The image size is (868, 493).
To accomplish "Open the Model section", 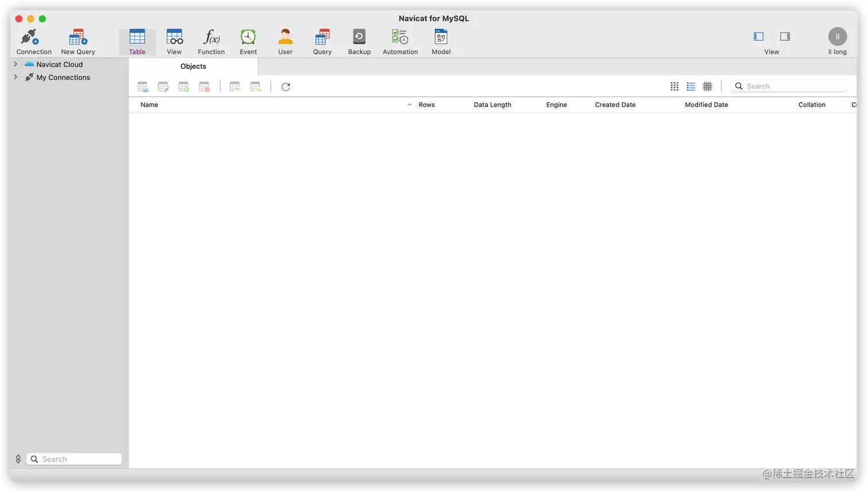I will pyautogui.click(x=441, y=42).
